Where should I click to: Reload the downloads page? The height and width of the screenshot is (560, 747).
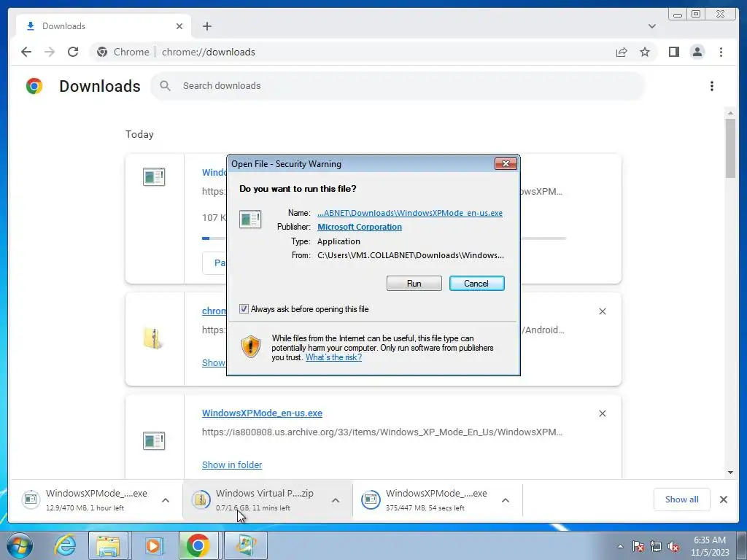(73, 52)
